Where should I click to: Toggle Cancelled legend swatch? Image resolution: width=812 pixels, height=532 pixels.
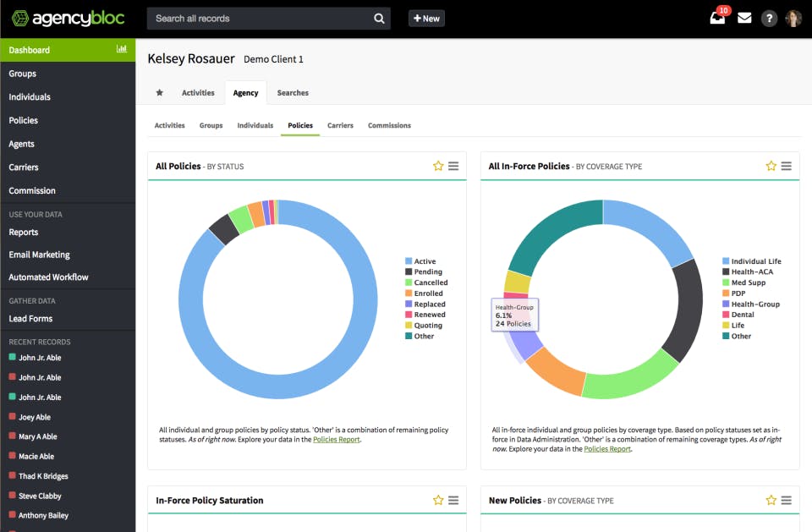click(x=409, y=282)
